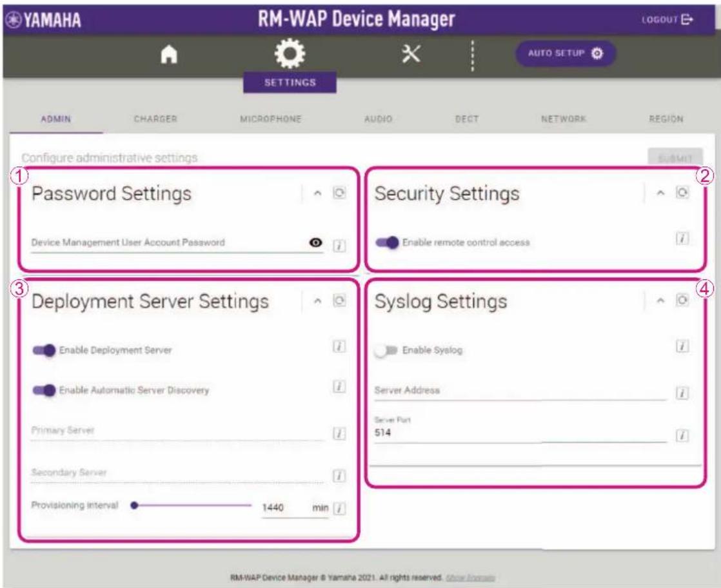
Task: Show info for remote control access
Action: click(x=682, y=238)
